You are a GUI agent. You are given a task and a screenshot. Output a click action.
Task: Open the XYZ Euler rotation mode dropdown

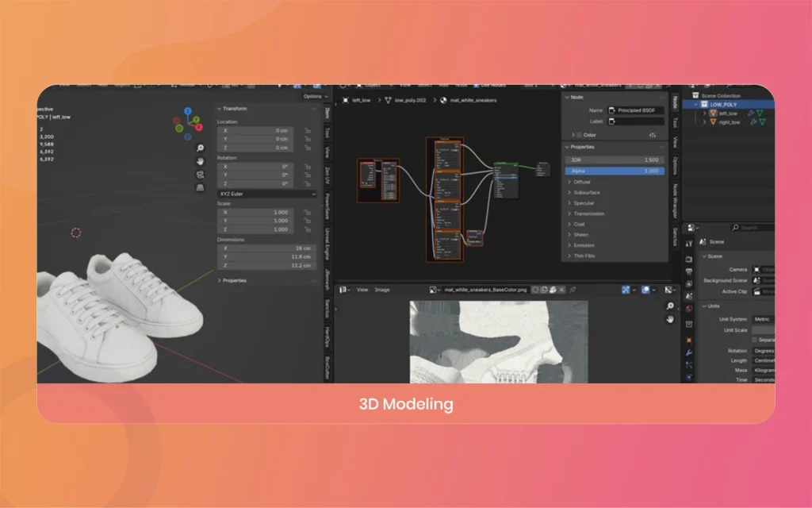[x=267, y=194]
